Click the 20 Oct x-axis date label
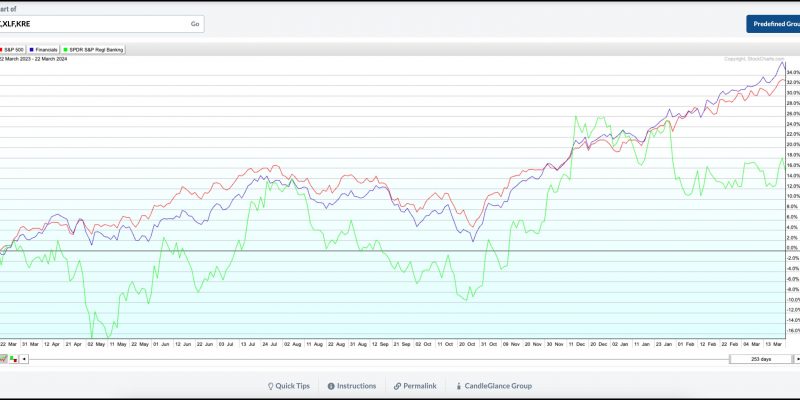 [467, 344]
